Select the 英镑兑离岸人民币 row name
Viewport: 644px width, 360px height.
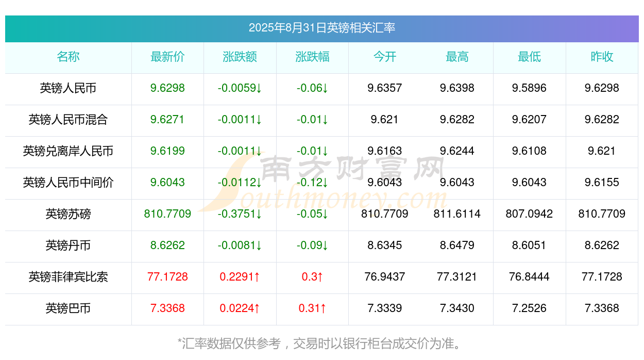(68, 151)
